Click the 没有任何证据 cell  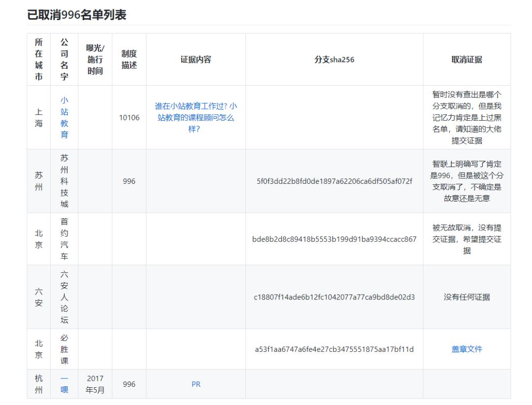tap(466, 297)
